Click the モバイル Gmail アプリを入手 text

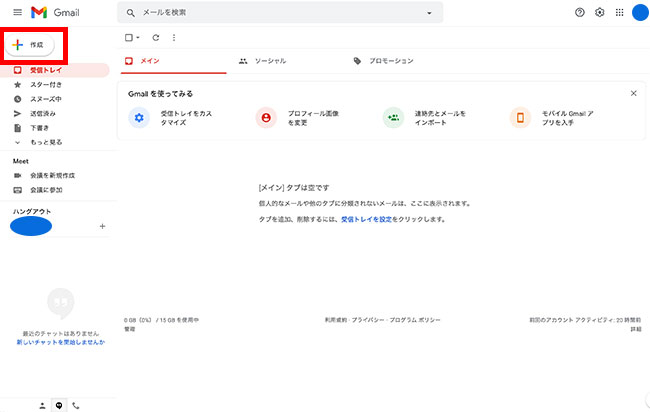(568, 118)
